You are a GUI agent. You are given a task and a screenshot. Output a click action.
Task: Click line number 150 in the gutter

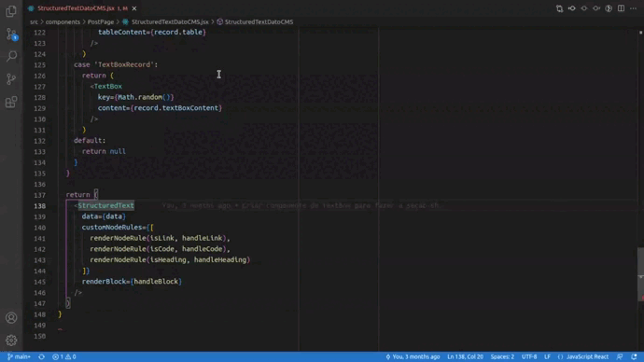click(40, 336)
